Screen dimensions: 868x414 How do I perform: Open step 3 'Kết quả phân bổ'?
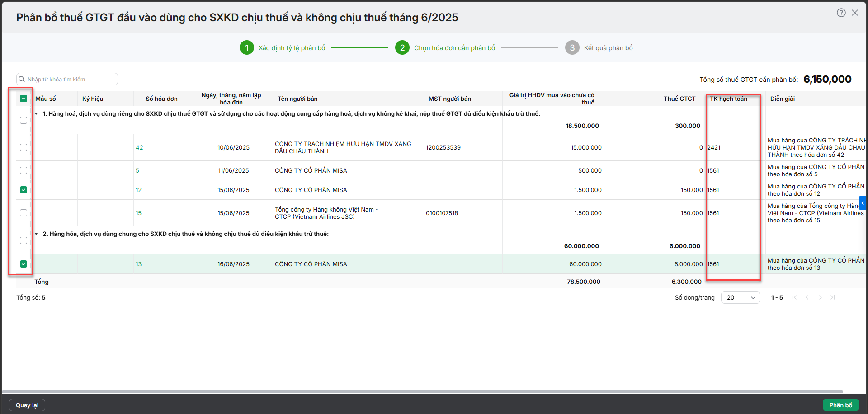point(599,47)
